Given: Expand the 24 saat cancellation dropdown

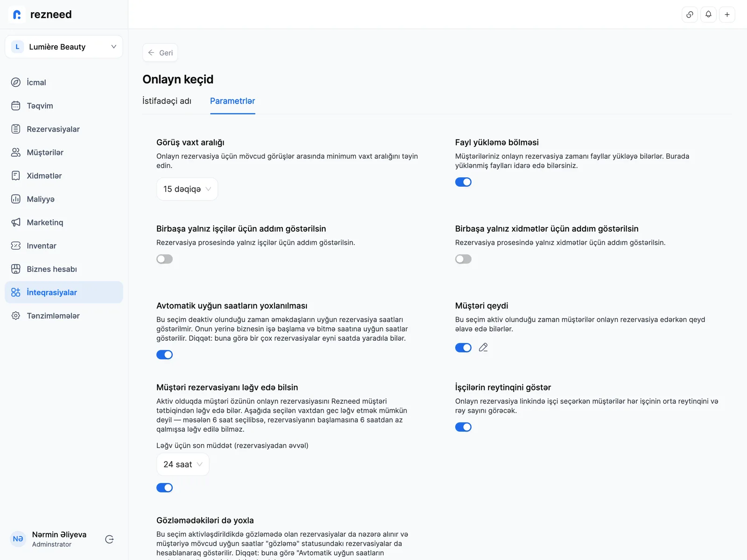Looking at the screenshot, I should (183, 464).
